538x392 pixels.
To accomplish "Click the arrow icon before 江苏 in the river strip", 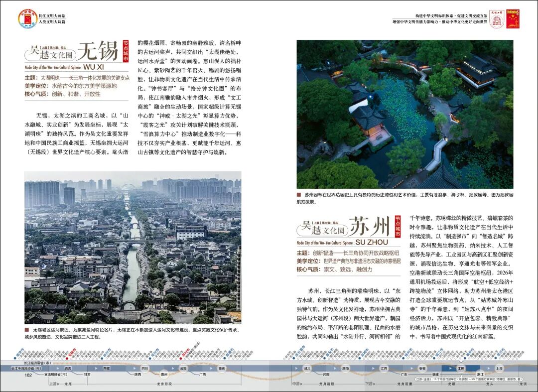I will click(x=450, y=368).
